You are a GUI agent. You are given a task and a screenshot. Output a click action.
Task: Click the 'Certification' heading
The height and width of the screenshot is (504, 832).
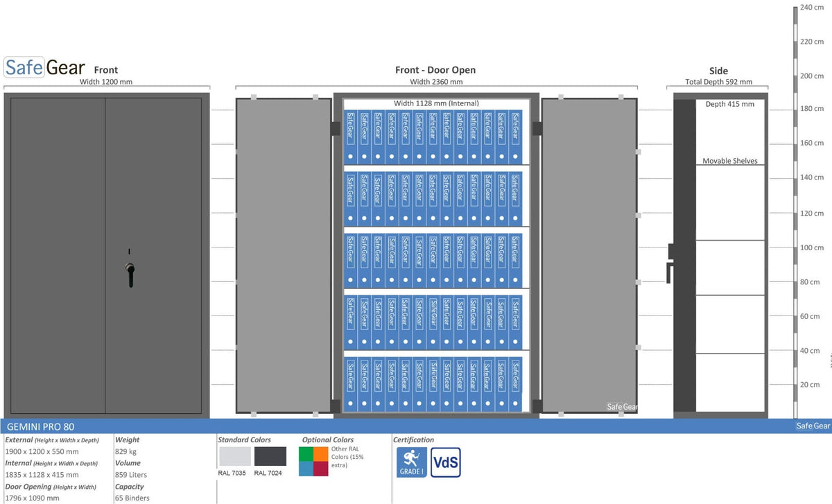tap(413, 440)
